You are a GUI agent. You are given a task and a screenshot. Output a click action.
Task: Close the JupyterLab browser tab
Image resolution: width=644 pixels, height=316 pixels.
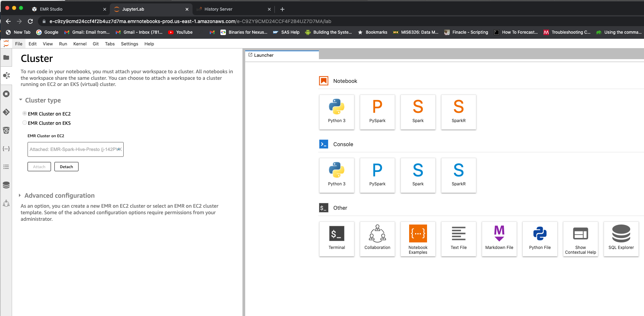point(187,9)
